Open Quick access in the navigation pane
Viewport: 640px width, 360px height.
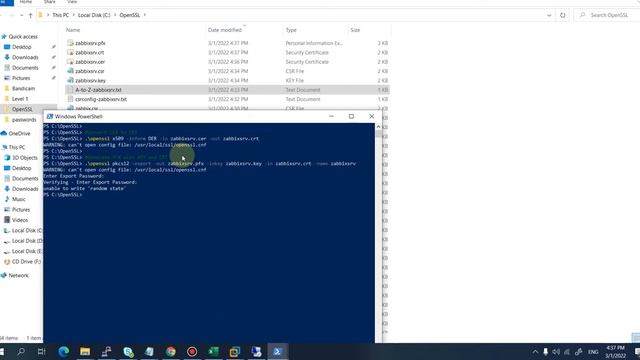point(23,37)
